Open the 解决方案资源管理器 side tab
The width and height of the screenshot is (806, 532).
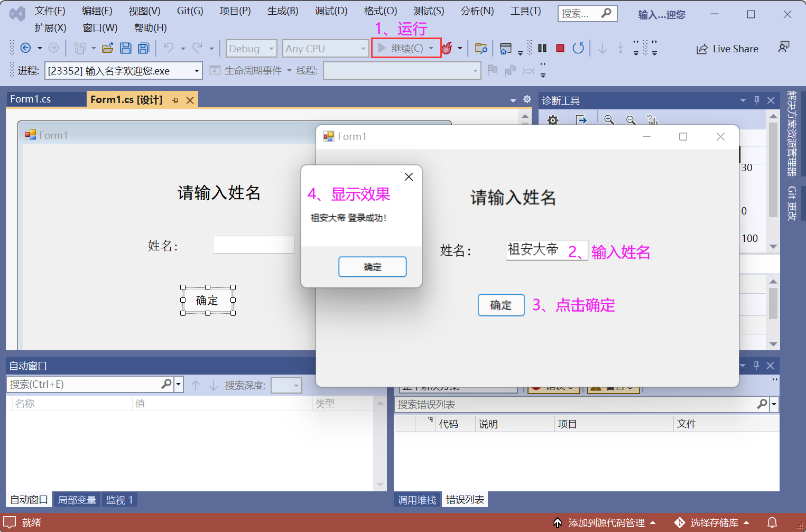pos(792,133)
